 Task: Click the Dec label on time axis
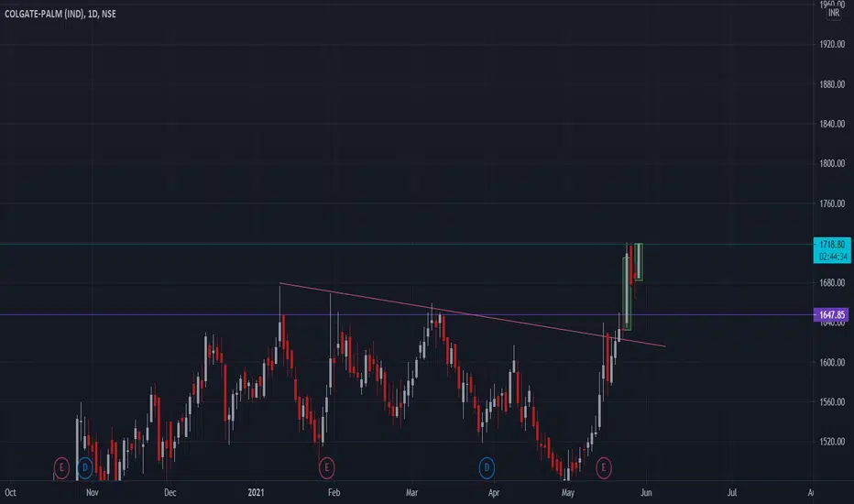[x=170, y=493]
